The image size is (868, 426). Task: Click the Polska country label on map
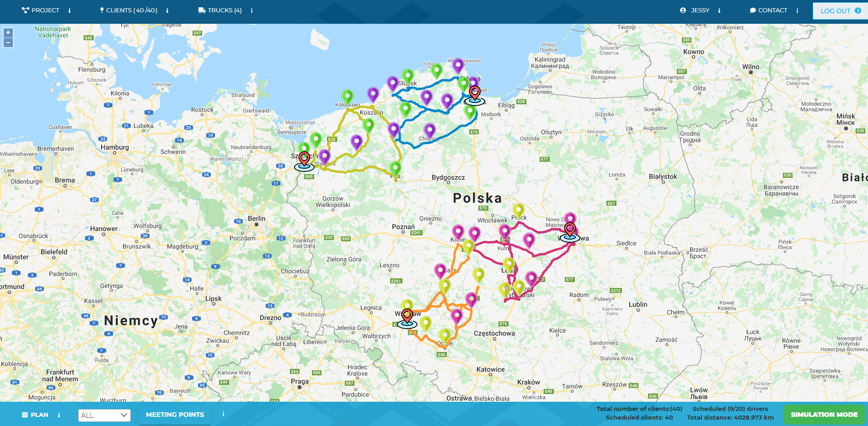click(477, 198)
